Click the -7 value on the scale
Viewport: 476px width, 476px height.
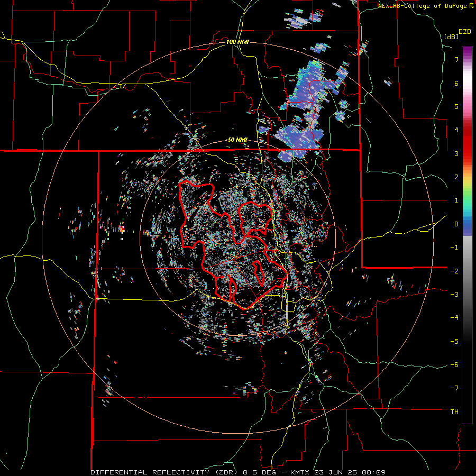(454, 388)
